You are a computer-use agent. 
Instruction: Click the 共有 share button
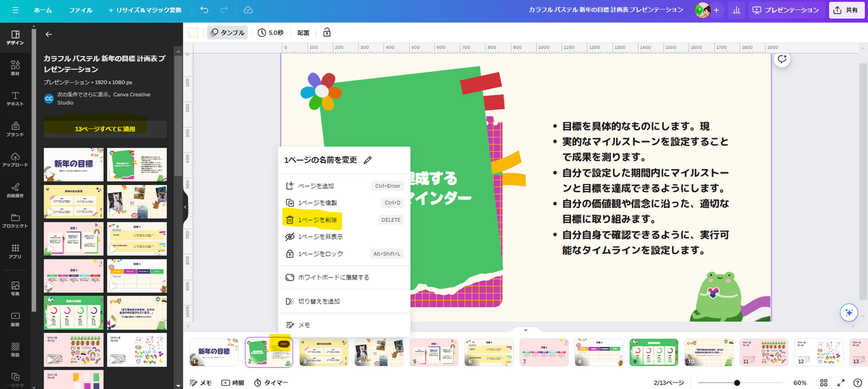pyautogui.click(x=846, y=10)
